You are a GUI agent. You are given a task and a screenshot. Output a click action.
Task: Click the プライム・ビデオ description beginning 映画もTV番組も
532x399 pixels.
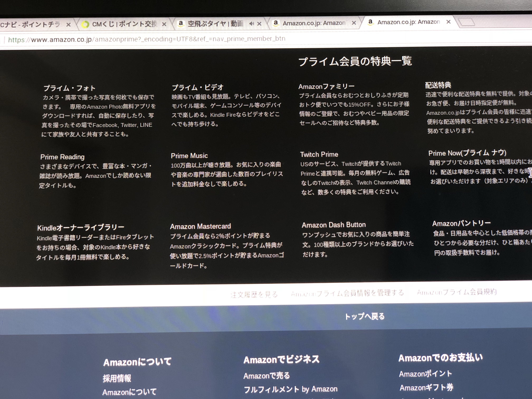click(x=226, y=110)
